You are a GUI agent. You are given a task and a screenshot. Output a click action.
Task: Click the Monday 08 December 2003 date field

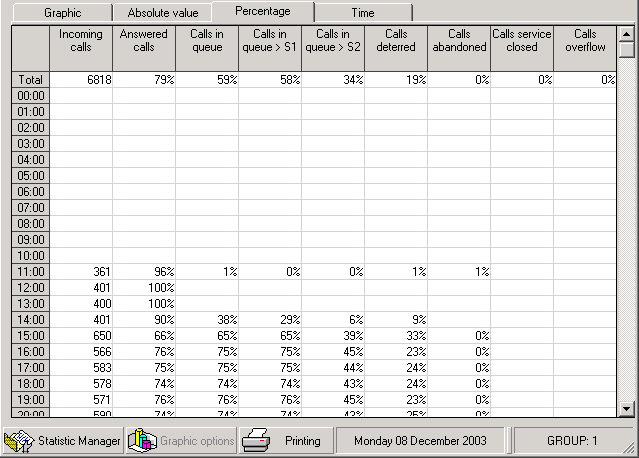point(420,440)
